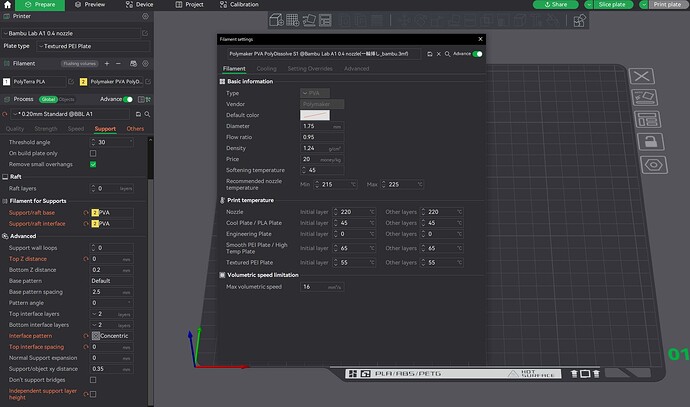Select the Global process mode

pyautogui.click(x=48, y=99)
